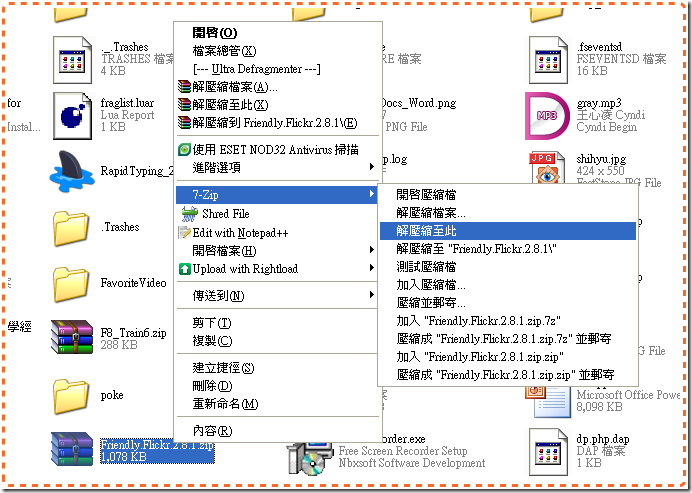Viewport: 692px width, 493px height.
Task: Click the shihyu.jpg file name
Action: click(601, 159)
